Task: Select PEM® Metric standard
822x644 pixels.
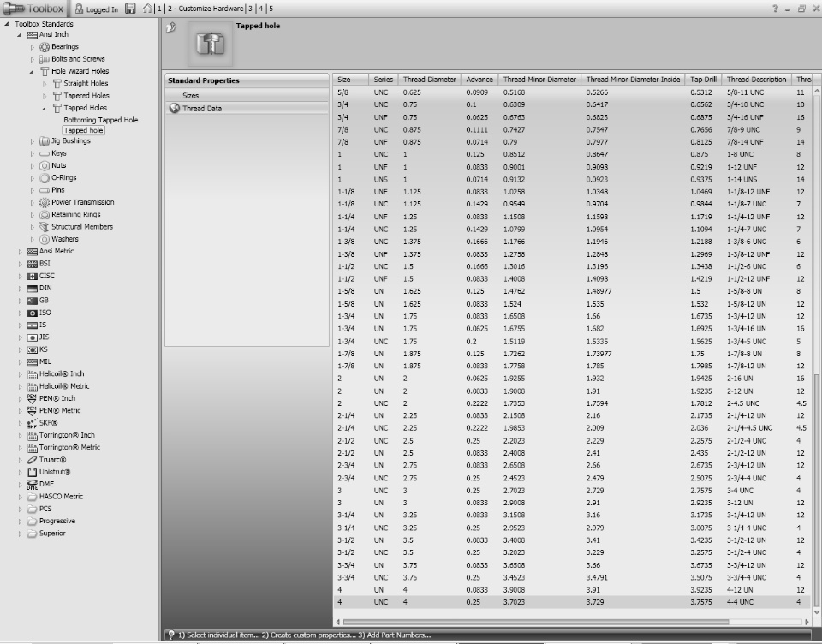Action: (x=60, y=410)
